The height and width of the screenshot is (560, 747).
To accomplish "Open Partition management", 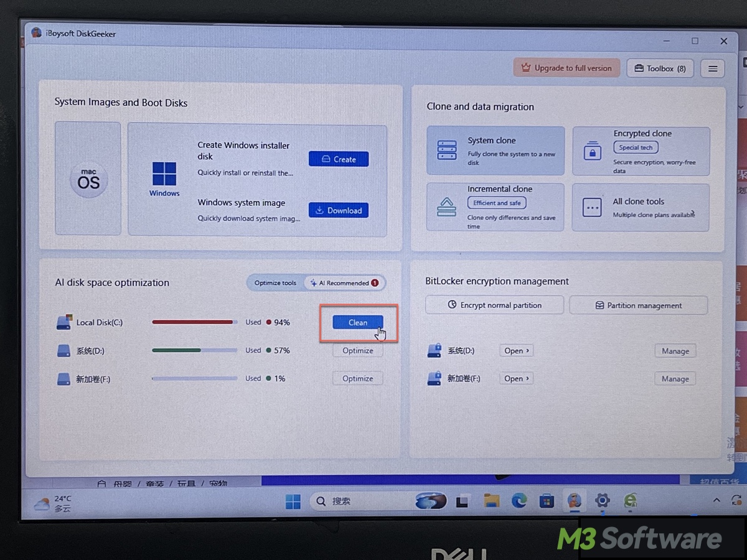I will 639,306.
